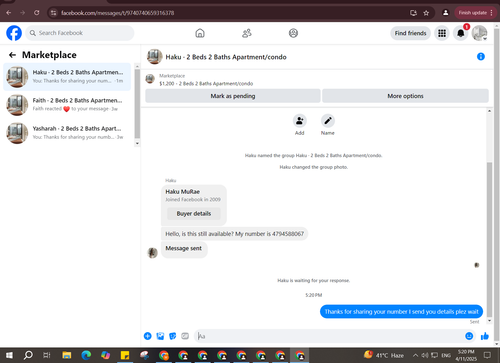Open the Buyer details button

click(194, 214)
